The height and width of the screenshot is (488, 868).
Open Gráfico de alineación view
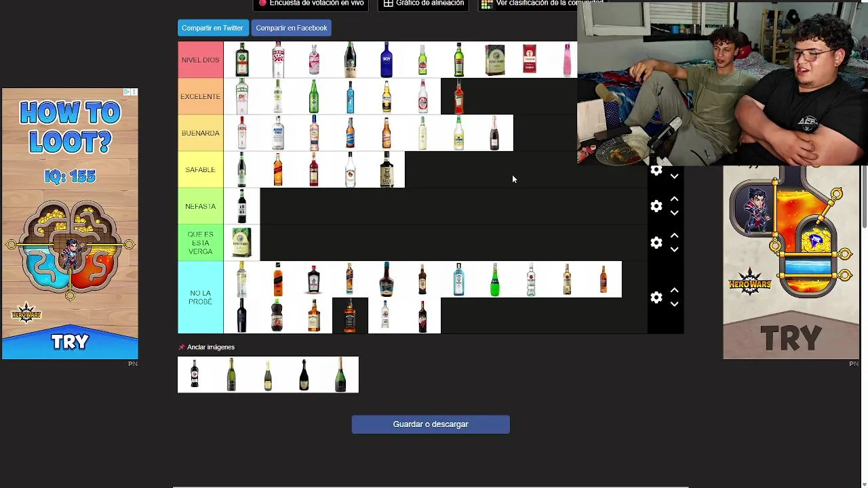424,3
